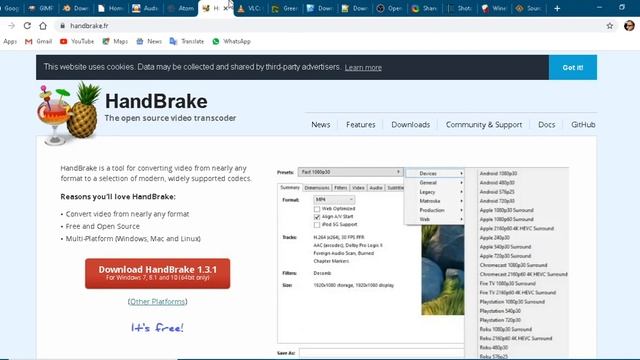
Task: Bookmark this page with the star icon
Action: (x=610, y=26)
